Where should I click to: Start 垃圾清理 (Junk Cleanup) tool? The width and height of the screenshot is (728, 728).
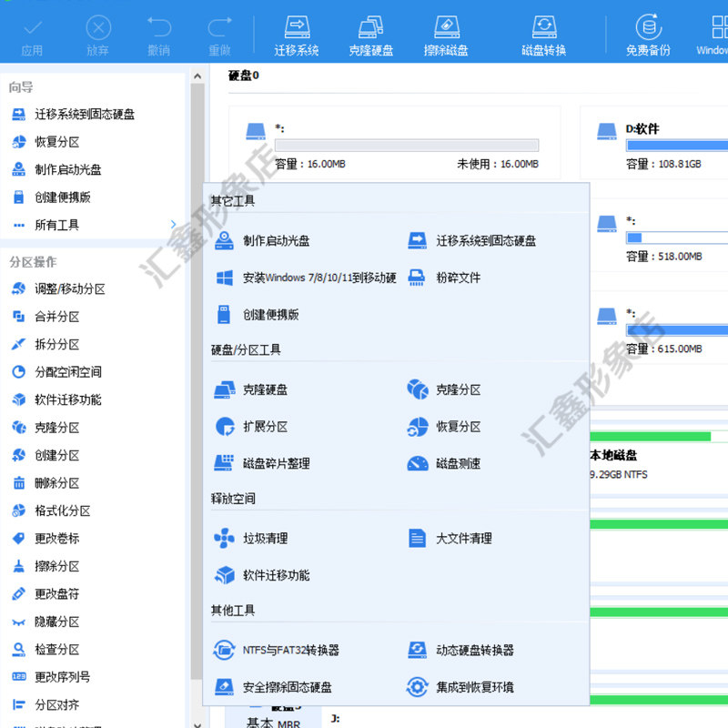point(264,538)
